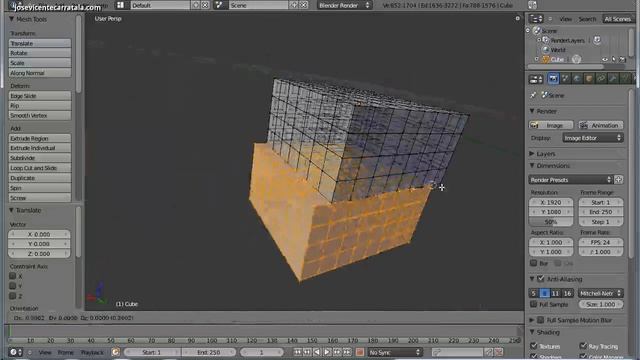Select the Constraints properties tab icon

[x=601, y=79]
